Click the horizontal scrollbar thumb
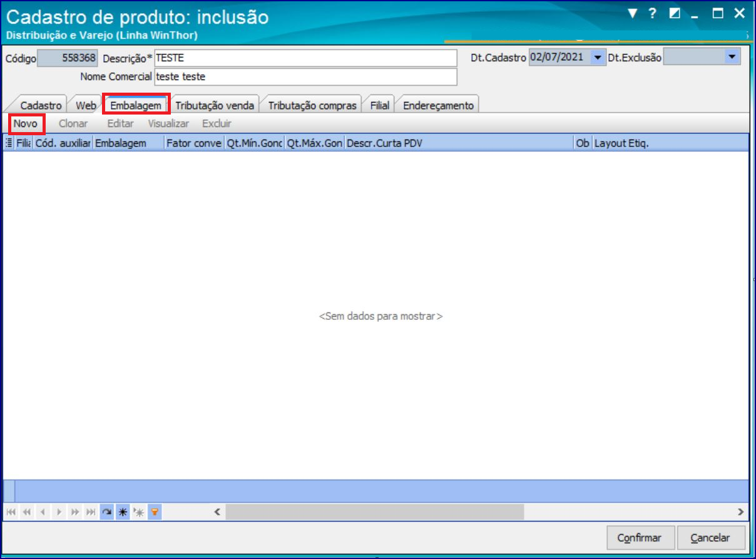The height and width of the screenshot is (559, 756). (x=374, y=512)
